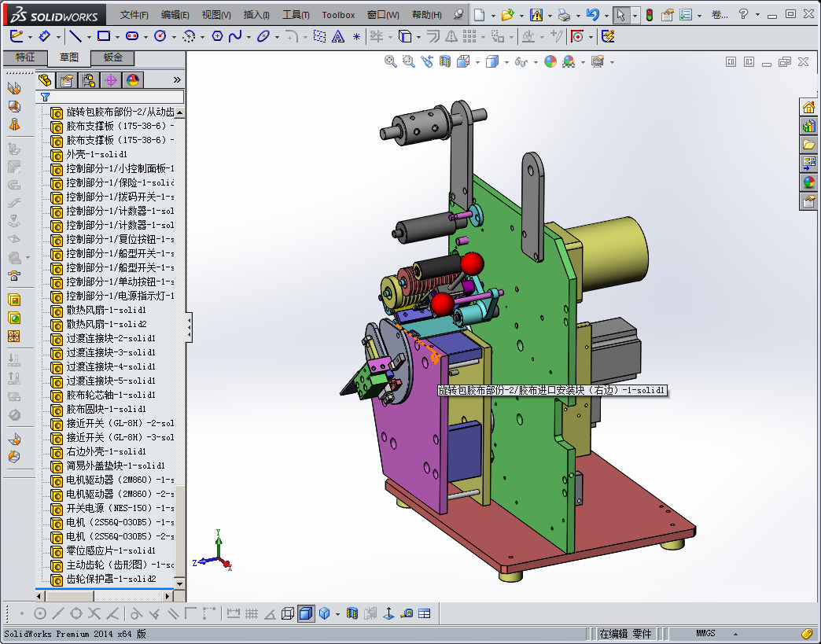The height and width of the screenshot is (644, 821).
Task: Select tree item 零位感应片-1-solid1
Action: point(112,550)
